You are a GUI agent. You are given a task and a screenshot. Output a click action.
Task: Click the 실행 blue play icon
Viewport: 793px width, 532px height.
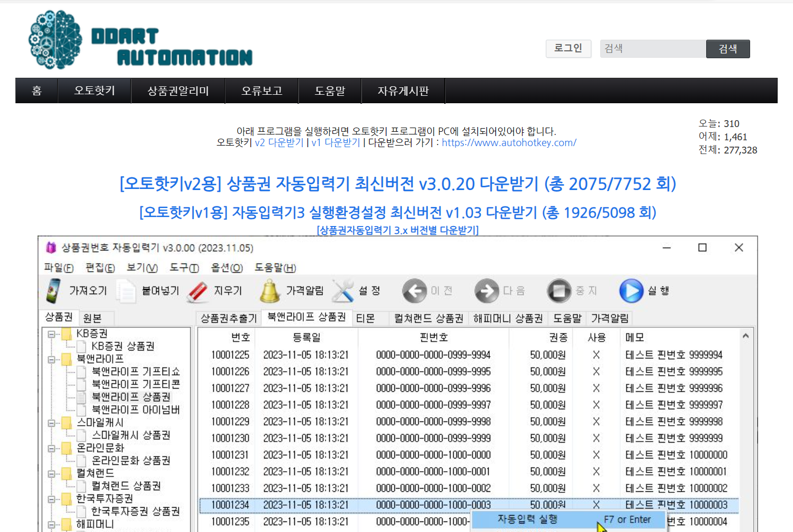[x=632, y=291]
